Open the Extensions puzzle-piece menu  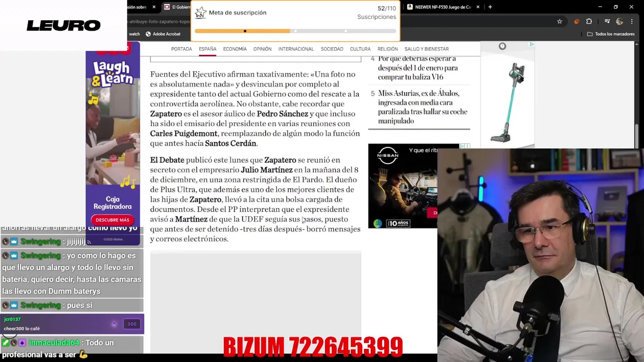coord(589,22)
